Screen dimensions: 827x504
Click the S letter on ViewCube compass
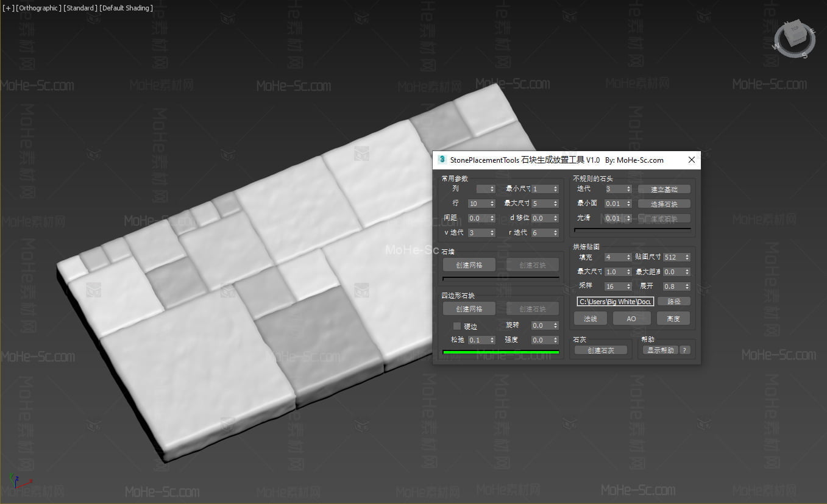tap(804, 56)
